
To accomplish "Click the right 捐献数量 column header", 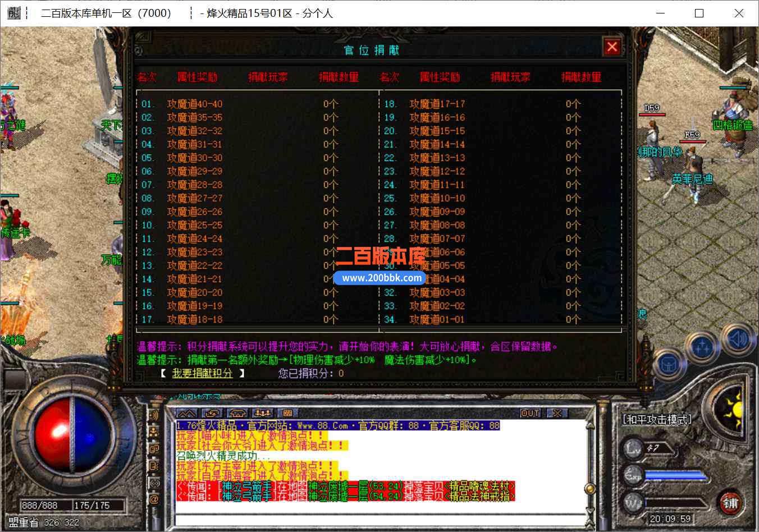I will pyautogui.click(x=581, y=77).
